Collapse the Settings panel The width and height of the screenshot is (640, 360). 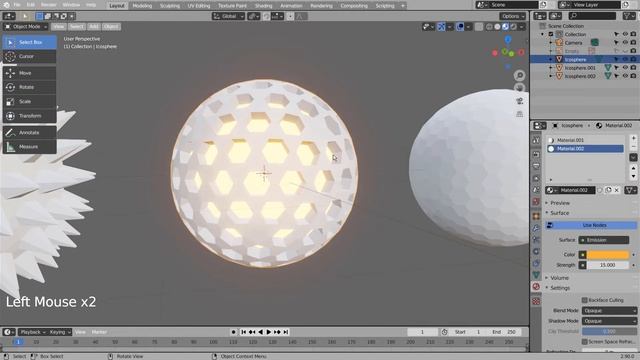[560, 288]
